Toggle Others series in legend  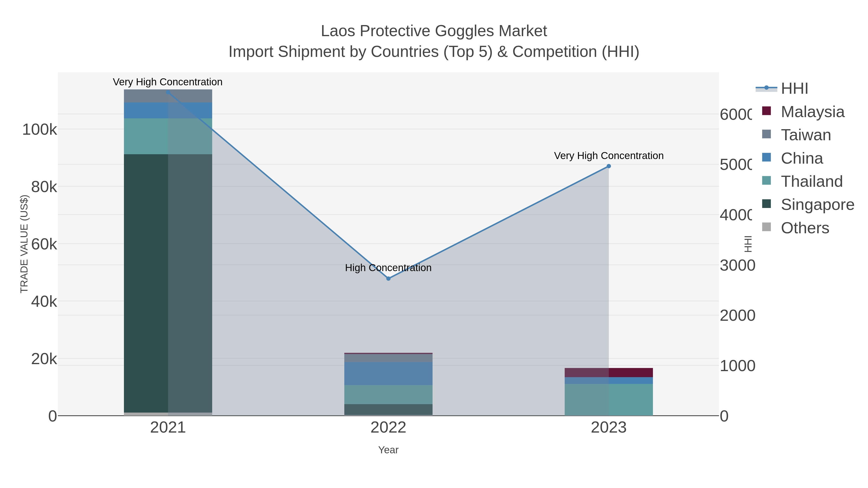coord(795,228)
